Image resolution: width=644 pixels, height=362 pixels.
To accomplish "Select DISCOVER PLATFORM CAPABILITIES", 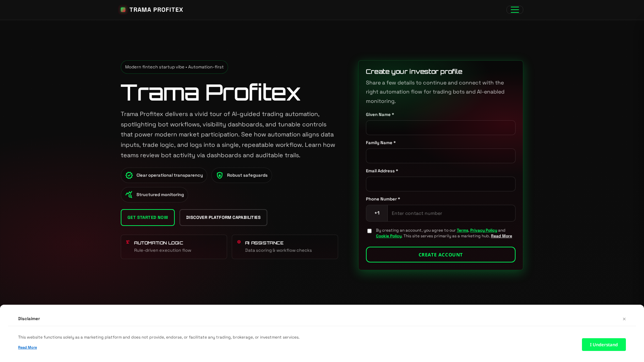I will (223, 217).
